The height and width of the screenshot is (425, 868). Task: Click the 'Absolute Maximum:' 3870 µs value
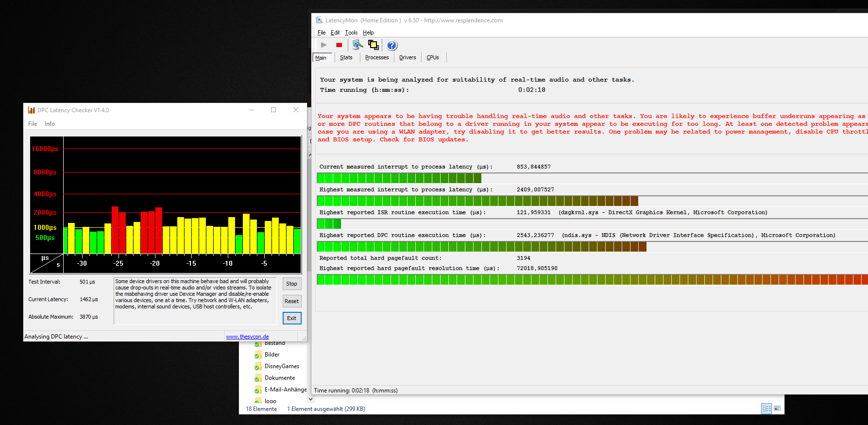click(89, 317)
